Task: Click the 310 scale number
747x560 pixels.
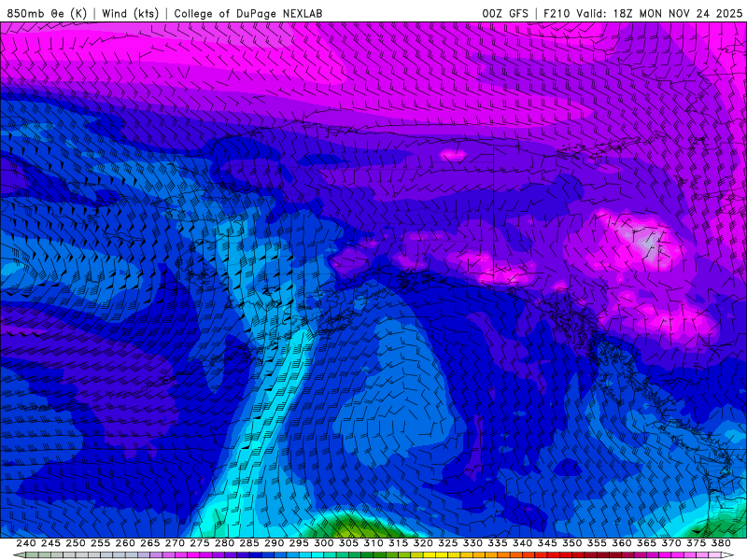Action: coord(373,543)
